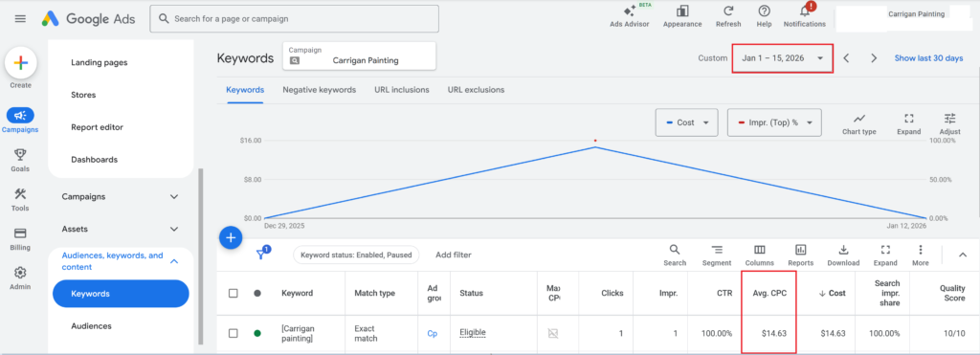Download the keywords table
Image resolution: width=980 pixels, height=355 pixels.
point(843,255)
